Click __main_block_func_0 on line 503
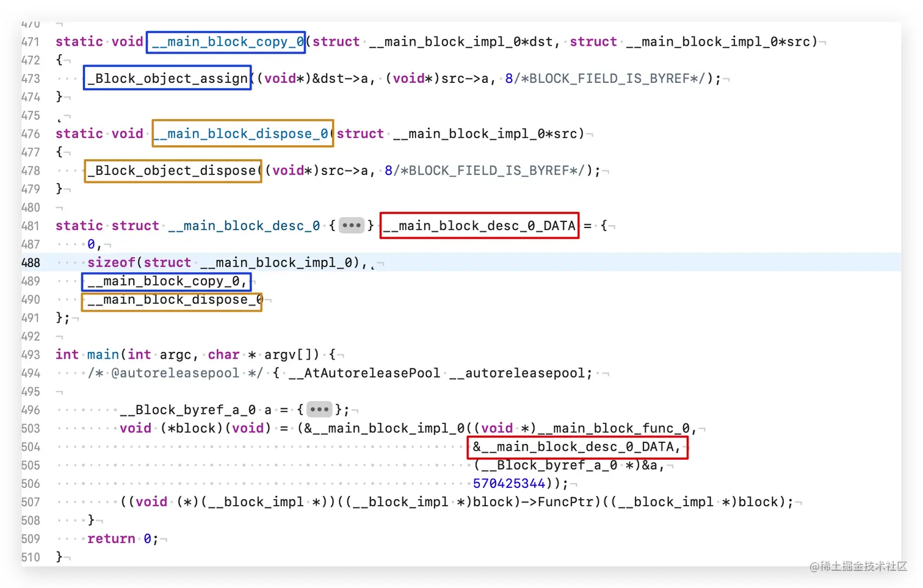Viewport: 923px width, 588px height. point(613,428)
